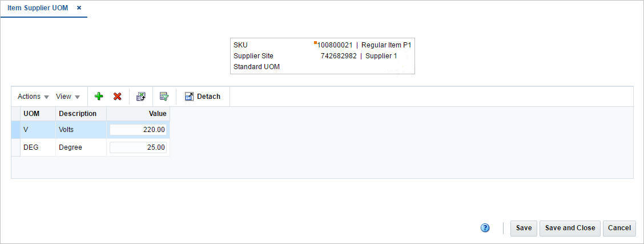Image resolution: width=644 pixels, height=244 pixels.
Task: Select the V row header cell
Action: click(x=15, y=130)
